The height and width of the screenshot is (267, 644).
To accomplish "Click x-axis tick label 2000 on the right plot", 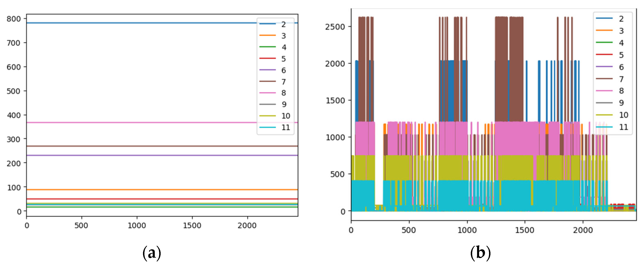I will point(583,230).
